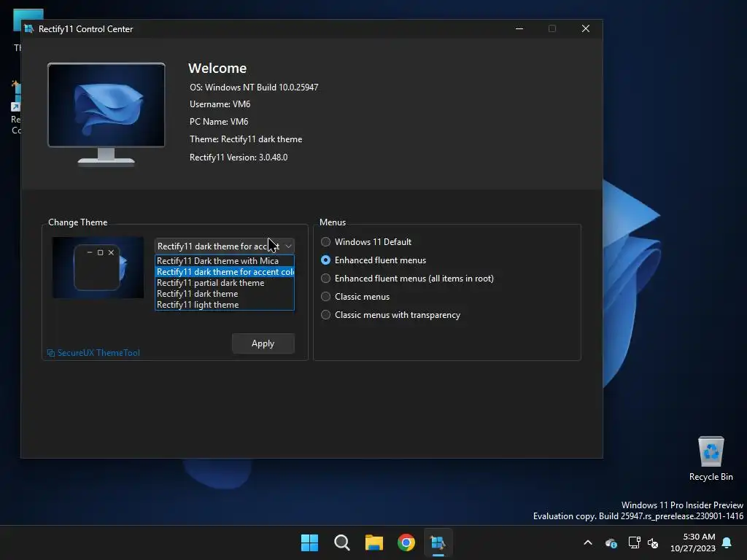Show hidden tray icons chevron
Viewport: 747px width, 560px height.
pyautogui.click(x=588, y=542)
